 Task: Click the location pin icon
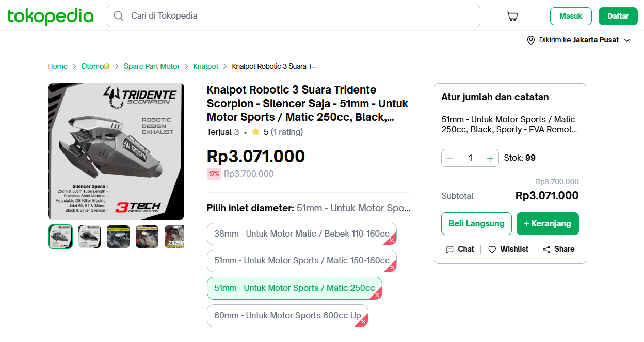530,40
